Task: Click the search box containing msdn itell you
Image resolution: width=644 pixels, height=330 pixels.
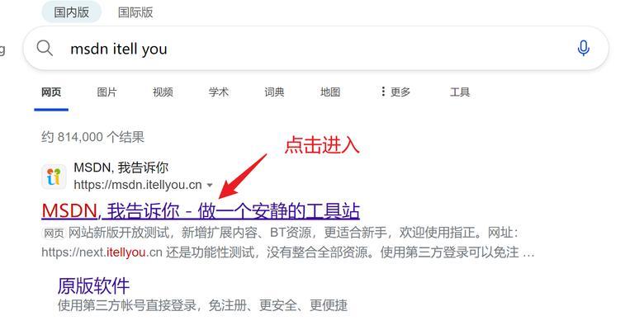Action: pyautogui.click(x=316, y=49)
